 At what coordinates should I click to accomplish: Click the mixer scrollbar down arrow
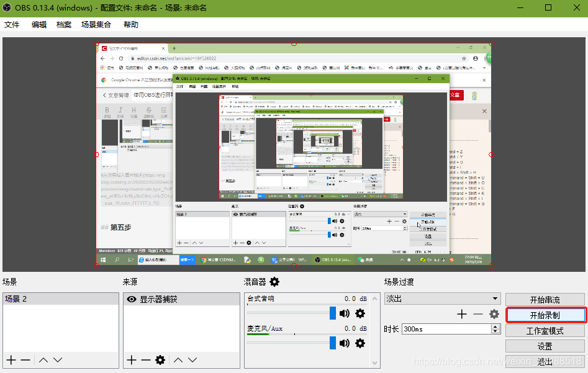point(374,363)
